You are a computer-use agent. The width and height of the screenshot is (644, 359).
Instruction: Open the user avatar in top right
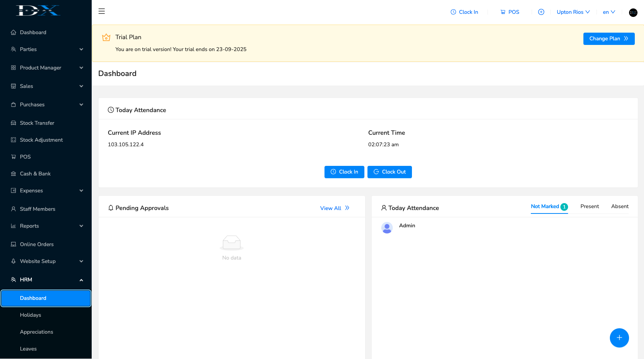click(633, 13)
